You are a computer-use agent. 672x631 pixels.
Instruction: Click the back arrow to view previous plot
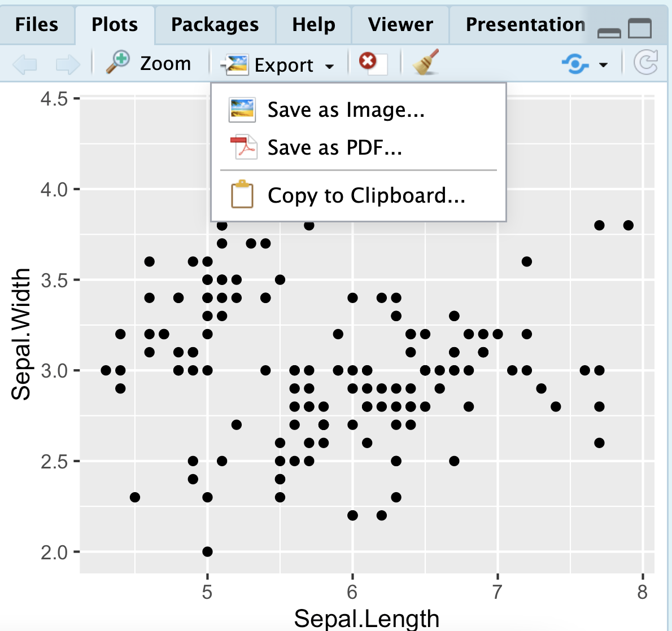24,63
